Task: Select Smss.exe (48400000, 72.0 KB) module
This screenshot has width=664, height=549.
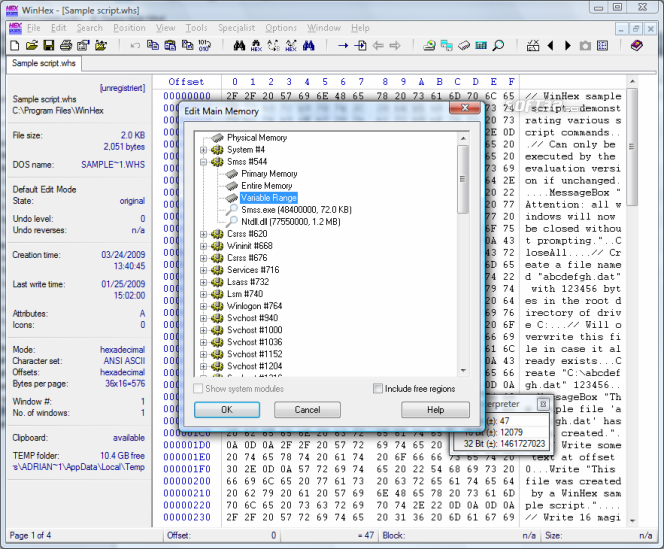Action: (x=296, y=210)
